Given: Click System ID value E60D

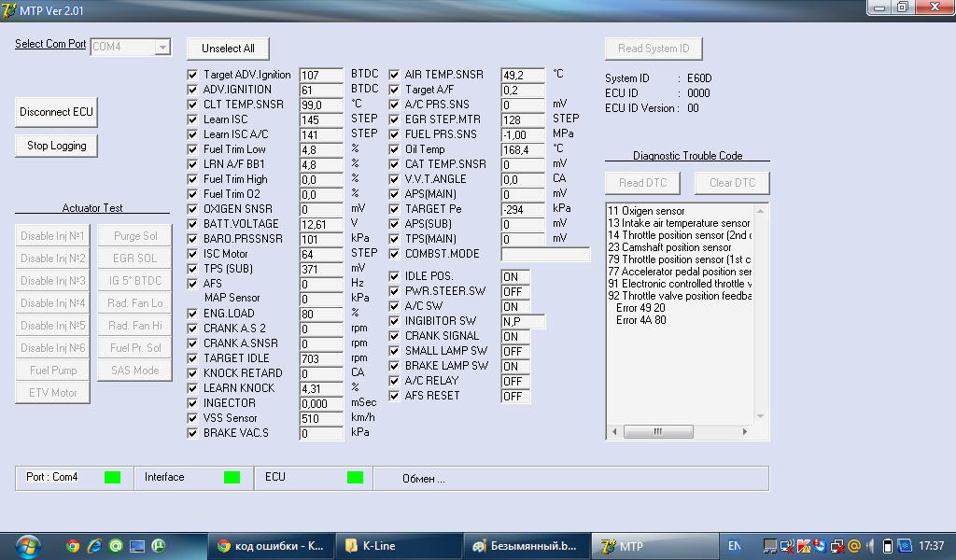Looking at the screenshot, I should [699, 78].
